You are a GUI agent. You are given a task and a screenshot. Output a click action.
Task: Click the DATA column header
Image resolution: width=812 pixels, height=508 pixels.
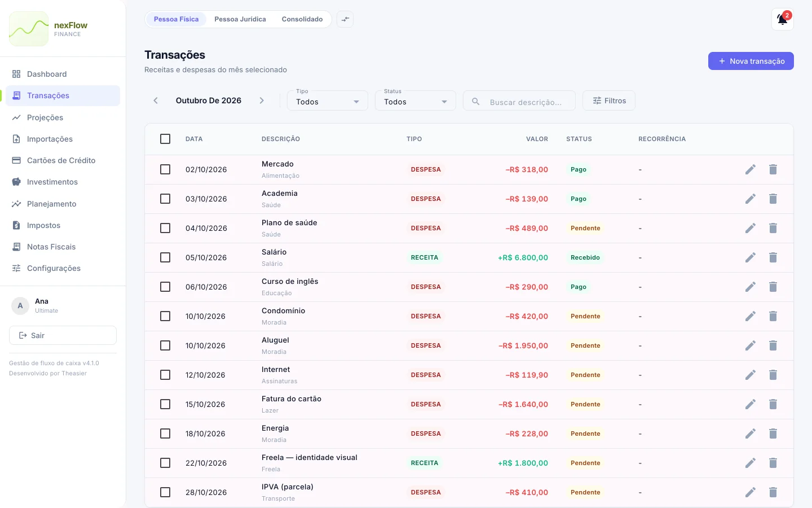click(x=194, y=139)
